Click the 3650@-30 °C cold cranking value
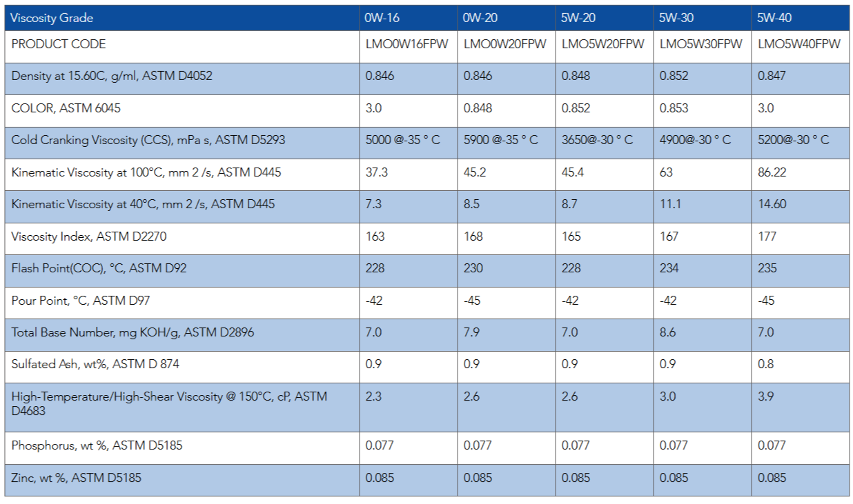The height and width of the screenshot is (504, 853). tap(597, 140)
